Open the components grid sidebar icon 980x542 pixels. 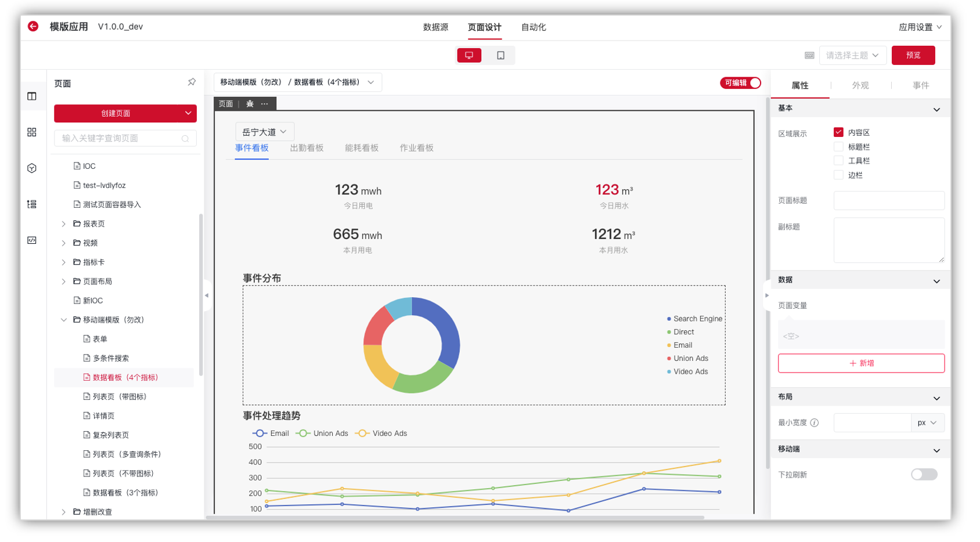pos(32,132)
